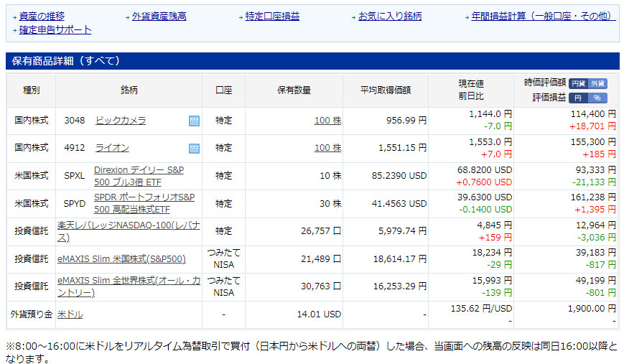Click the 米ドル foreign currency deposit link
The width and height of the screenshot is (624, 364).
coord(70,314)
